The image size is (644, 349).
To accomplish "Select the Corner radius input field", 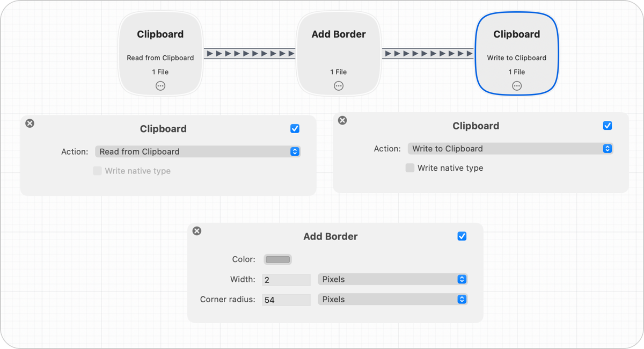I will tap(286, 299).
